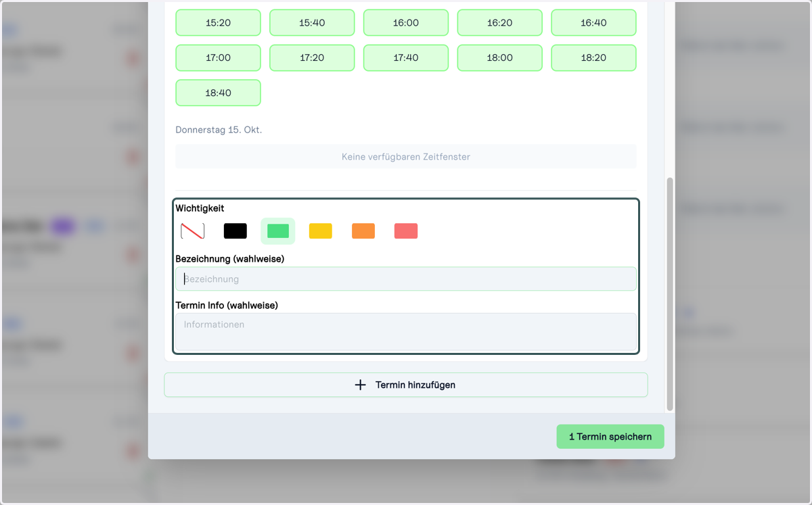Viewport: 812px width, 505px height.
Task: Select the 17:40 time slot
Action: 406,57
